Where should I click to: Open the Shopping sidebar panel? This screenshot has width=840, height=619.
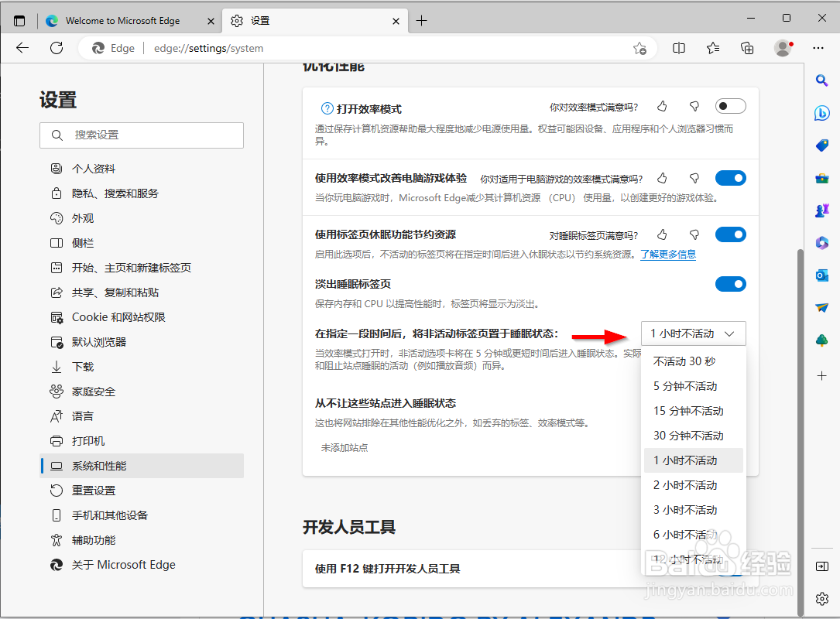point(822,145)
